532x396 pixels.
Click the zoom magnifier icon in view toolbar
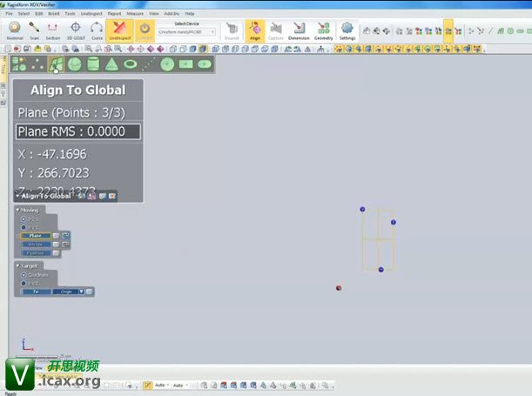[89, 49]
